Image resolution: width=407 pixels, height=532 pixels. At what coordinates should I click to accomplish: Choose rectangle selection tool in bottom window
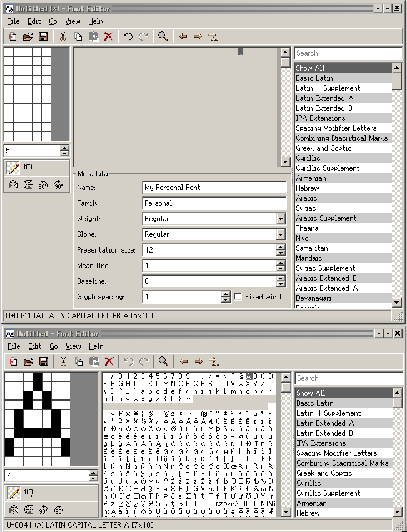(28, 493)
